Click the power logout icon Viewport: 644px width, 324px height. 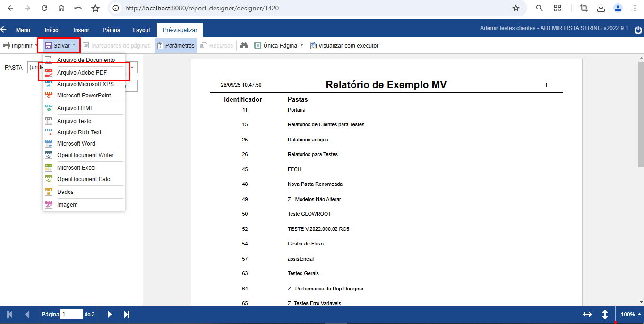pyautogui.click(x=638, y=30)
